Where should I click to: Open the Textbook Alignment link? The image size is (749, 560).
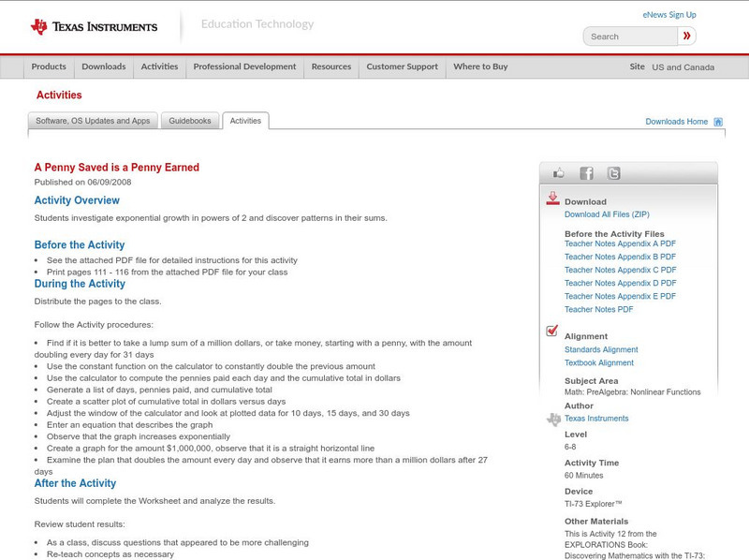(599, 362)
